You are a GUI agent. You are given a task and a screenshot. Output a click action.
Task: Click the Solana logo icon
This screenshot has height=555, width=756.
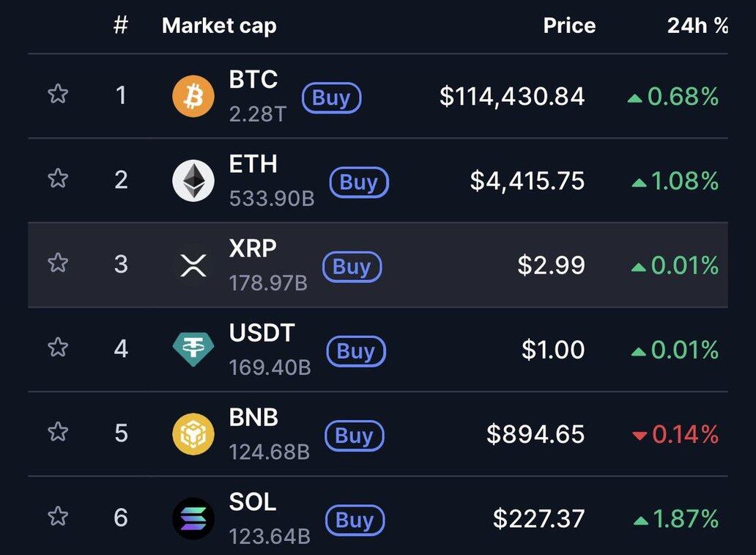pyautogui.click(x=193, y=518)
